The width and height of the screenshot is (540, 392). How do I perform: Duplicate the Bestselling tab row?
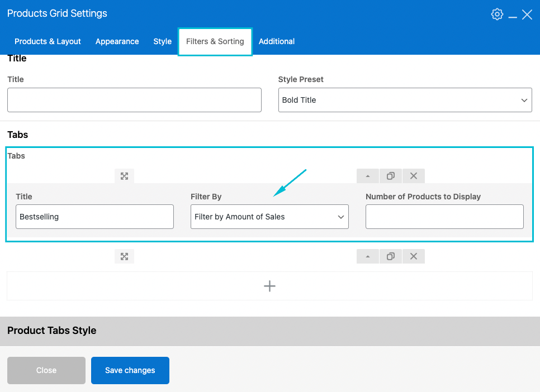pos(391,176)
